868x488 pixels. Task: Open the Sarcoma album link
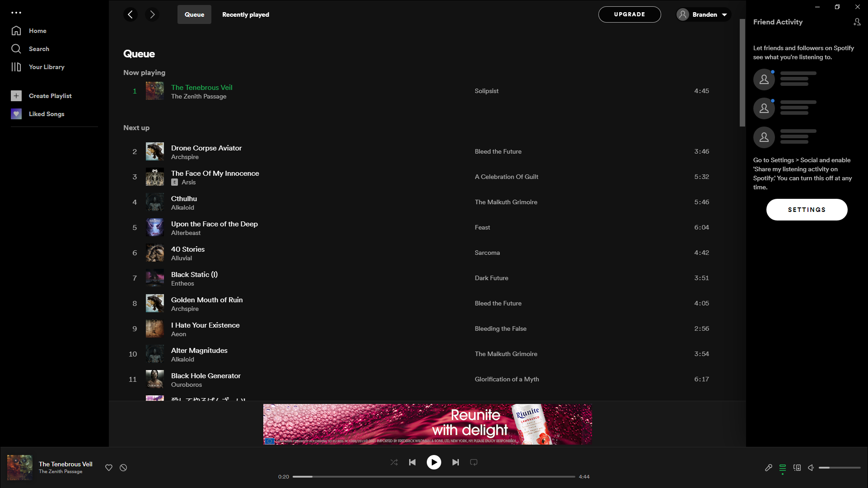coord(487,253)
